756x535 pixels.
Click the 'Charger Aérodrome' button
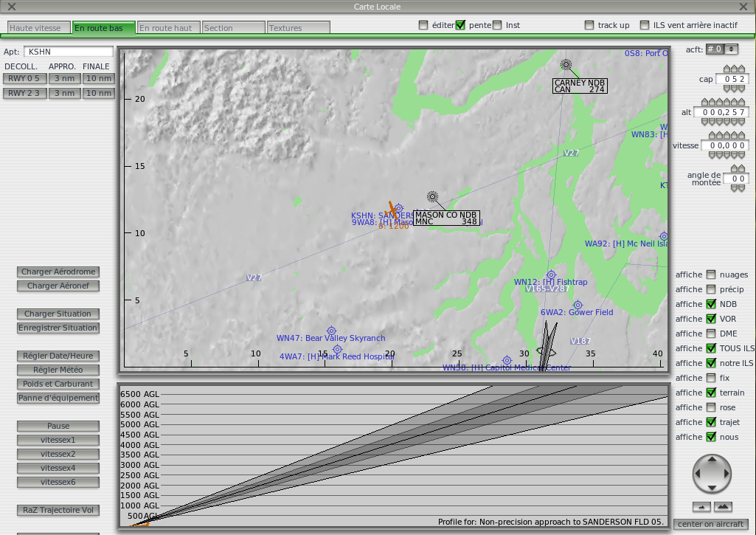pyautogui.click(x=58, y=272)
